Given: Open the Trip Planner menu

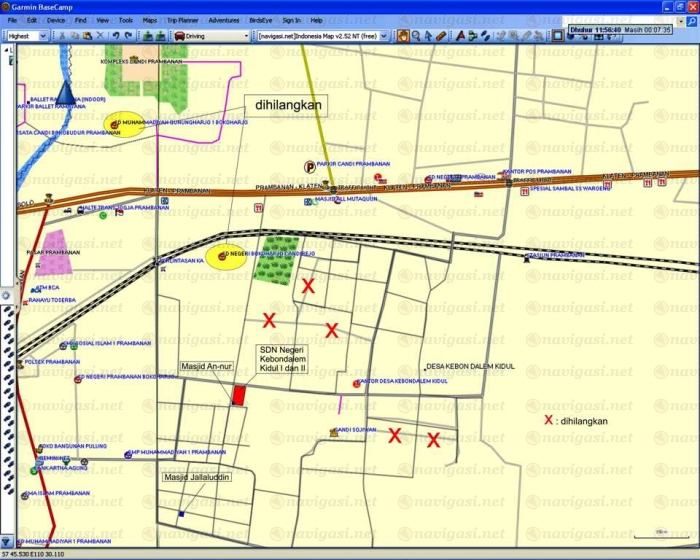Looking at the screenshot, I should (x=186, y=19).
